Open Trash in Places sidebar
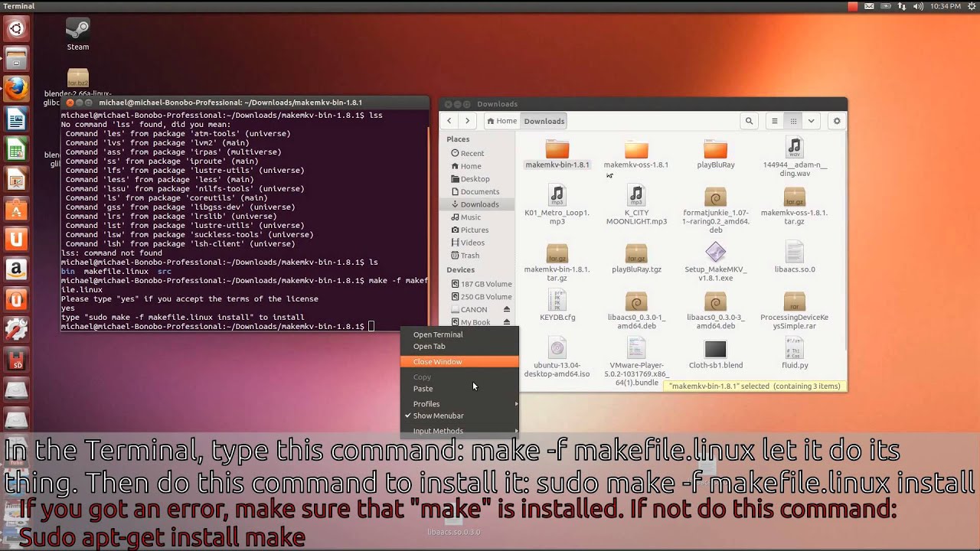The width and height of the screenshot is (980, 551). tap(470, 256)
